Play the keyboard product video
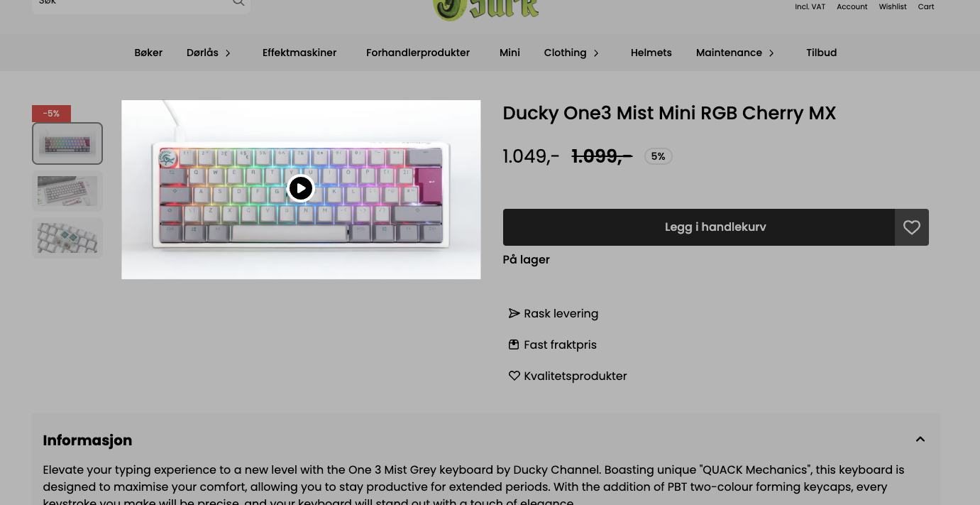 pyautogui.click(x=301, y=188)
